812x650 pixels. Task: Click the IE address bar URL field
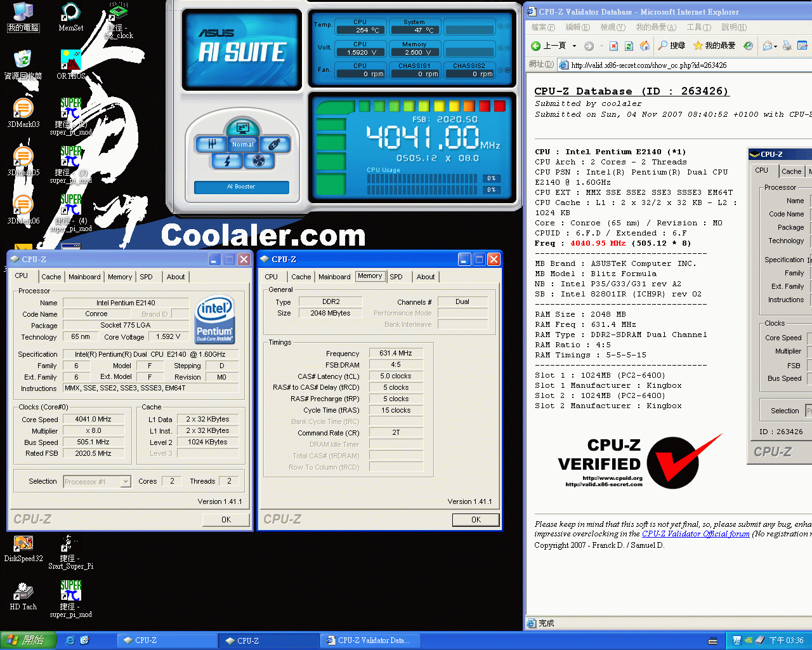(x=685, y=65)
